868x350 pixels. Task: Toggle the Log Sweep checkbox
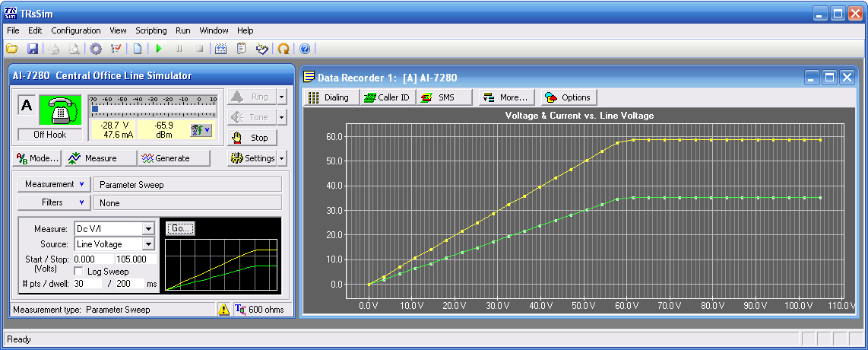pos(78,272)
